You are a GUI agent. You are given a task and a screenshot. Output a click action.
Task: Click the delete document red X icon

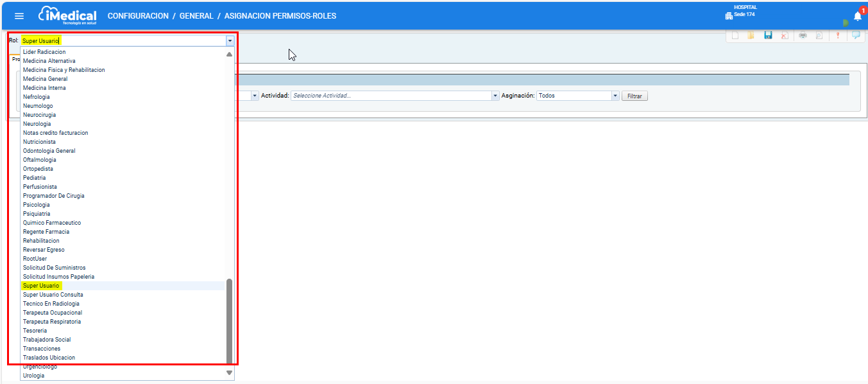(x=784, y=36)
